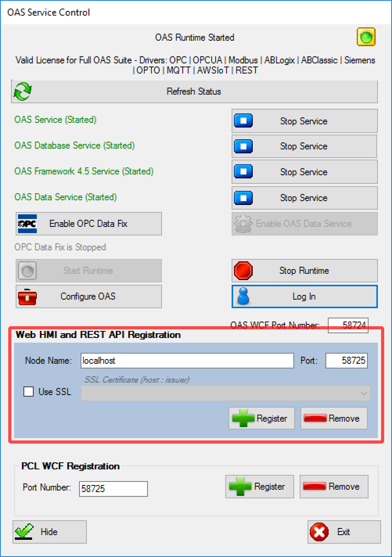Remove the PCL WCF registration
Screen dimensions: 392x557
334,487
